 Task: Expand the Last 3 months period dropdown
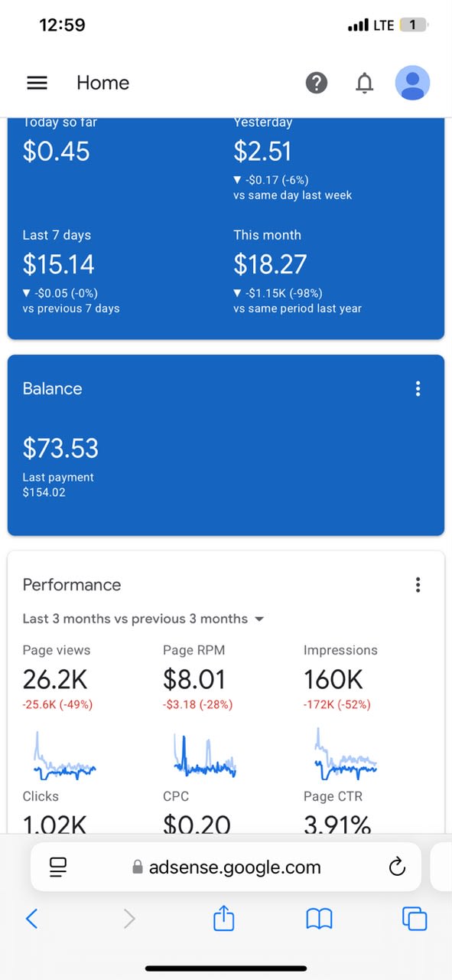(x=143, y=619)
